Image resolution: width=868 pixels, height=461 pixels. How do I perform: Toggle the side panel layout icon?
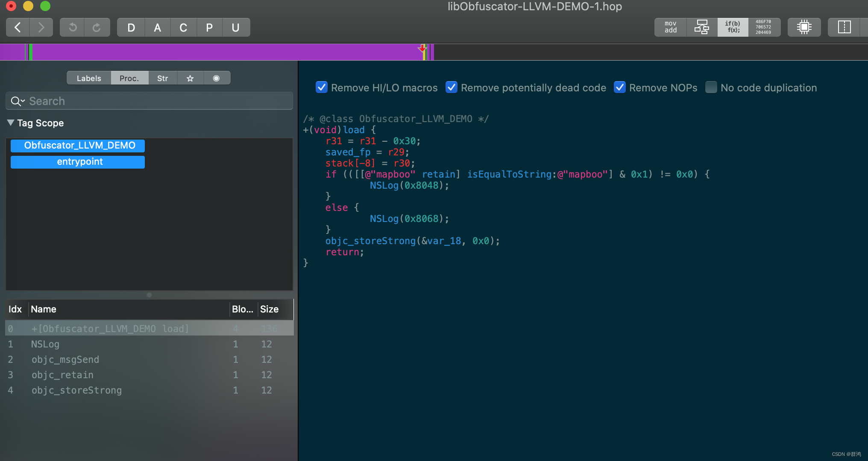[844, 27]
